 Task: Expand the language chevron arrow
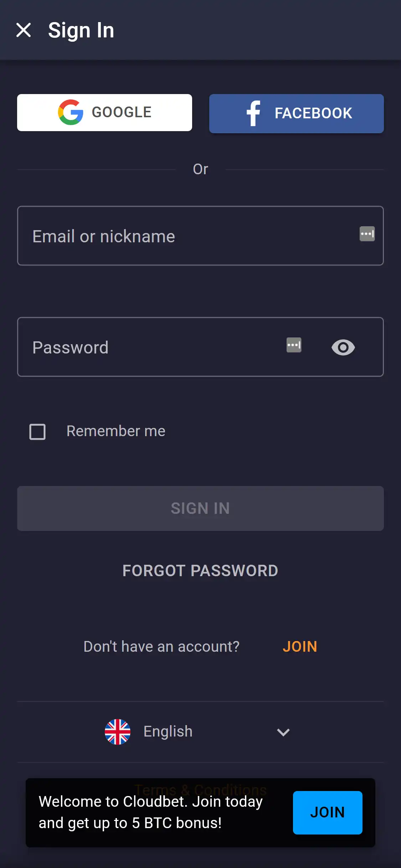[283, 732]
